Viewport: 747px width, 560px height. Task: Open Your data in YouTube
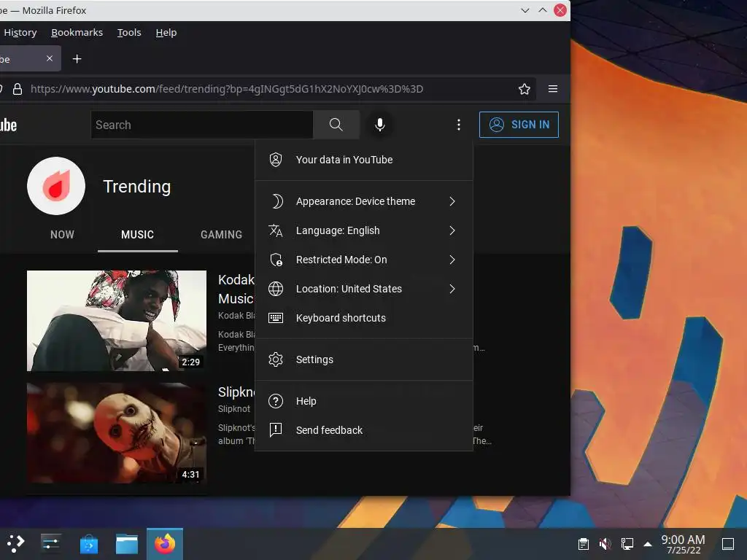364,160
